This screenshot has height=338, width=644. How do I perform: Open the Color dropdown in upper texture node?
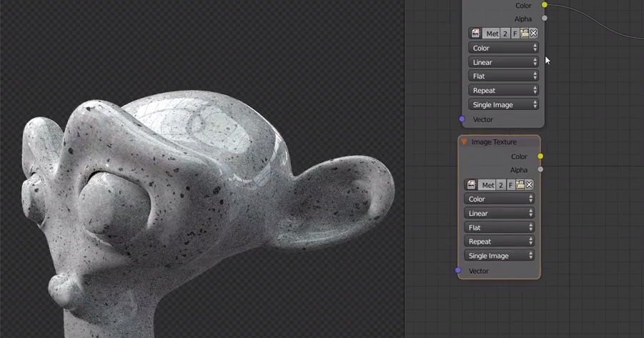503,48
